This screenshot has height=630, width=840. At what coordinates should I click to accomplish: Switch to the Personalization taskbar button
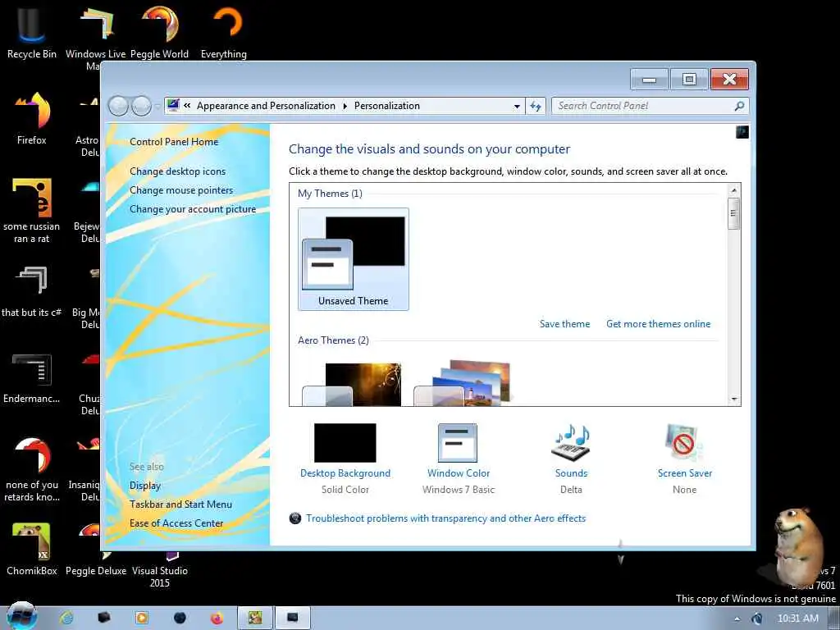pyautogui.click(x=293, y=619)
